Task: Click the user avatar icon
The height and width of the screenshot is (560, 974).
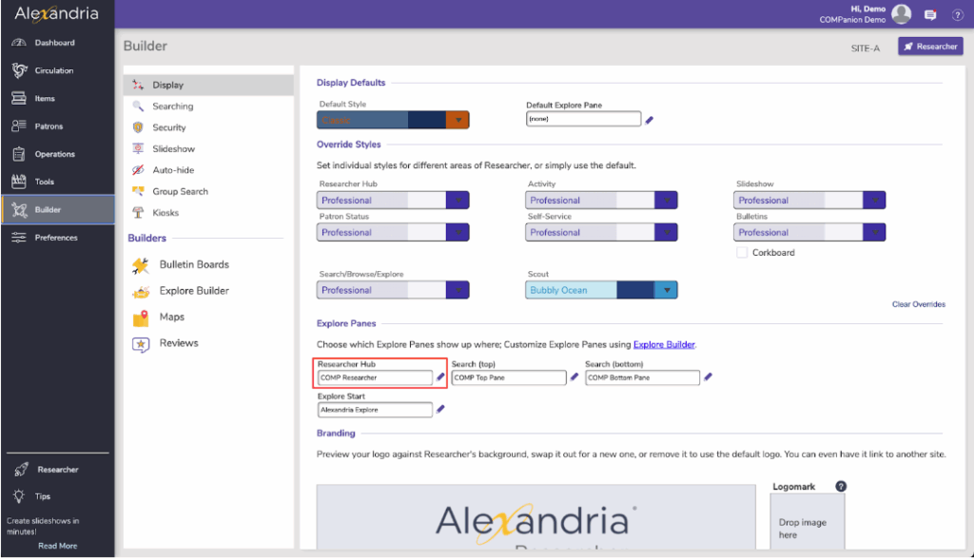Action: pos(902,13)
